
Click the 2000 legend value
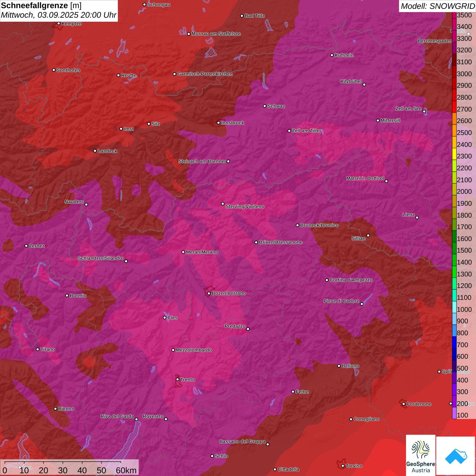(464, 191)
